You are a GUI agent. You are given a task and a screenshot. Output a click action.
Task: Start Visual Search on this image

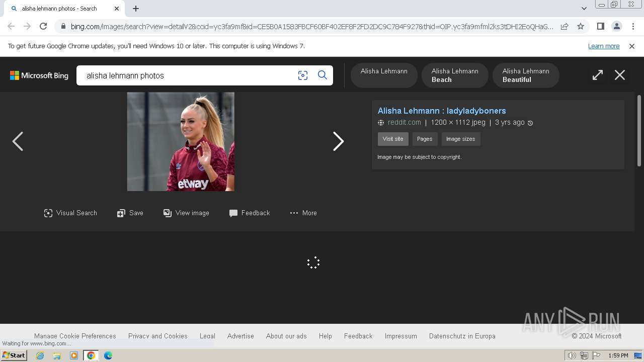[70, 213]
